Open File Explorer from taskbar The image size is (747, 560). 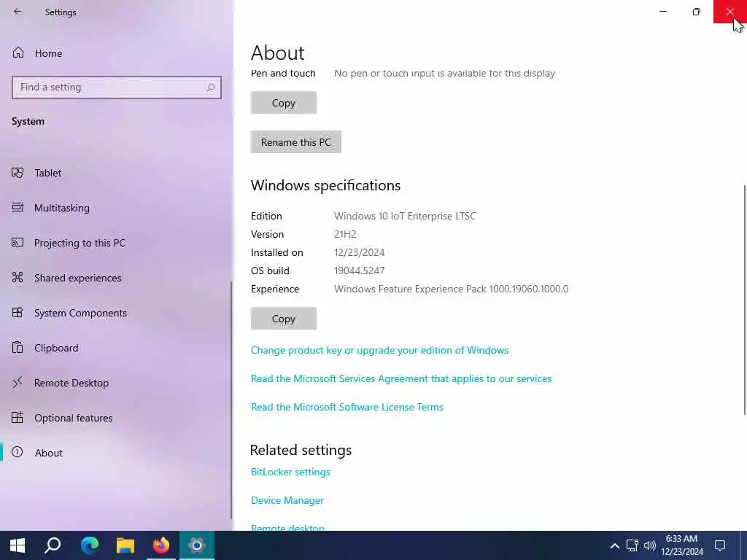125,545
